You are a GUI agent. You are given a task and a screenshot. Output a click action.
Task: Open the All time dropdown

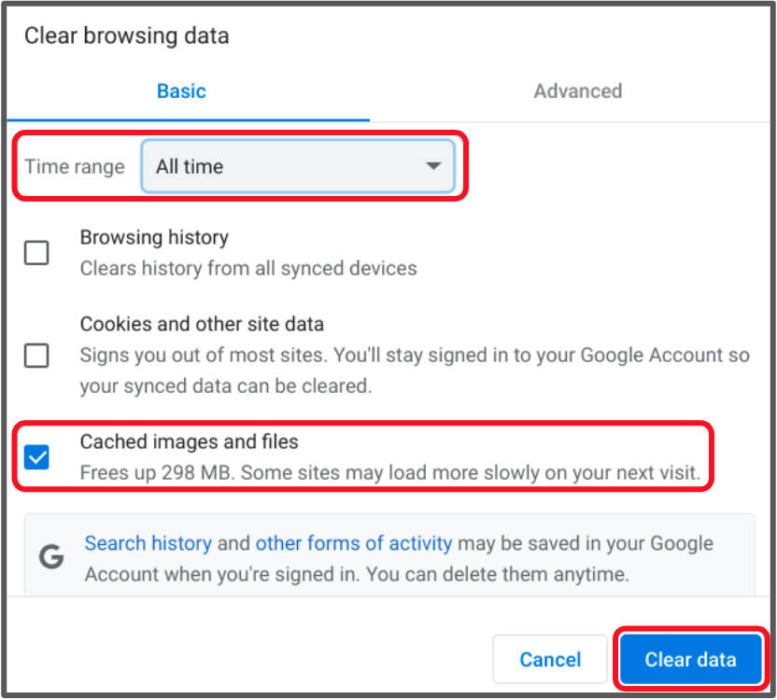pyautogui.click(x=298, y=166)
